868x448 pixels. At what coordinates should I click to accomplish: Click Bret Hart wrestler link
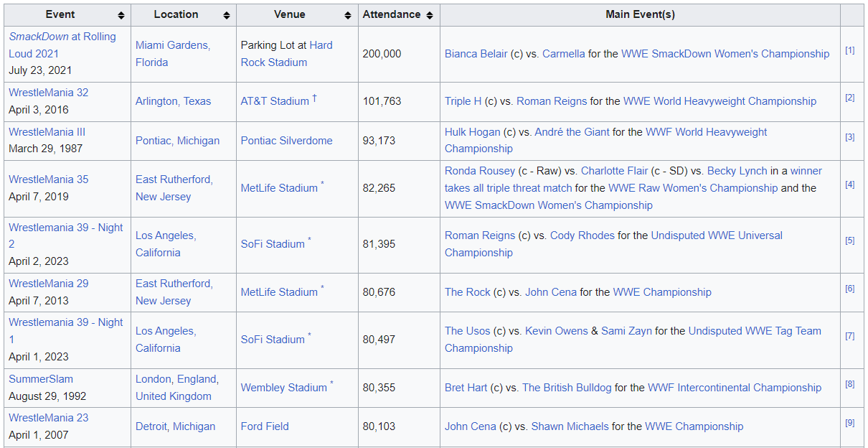(x=466, y=387)
